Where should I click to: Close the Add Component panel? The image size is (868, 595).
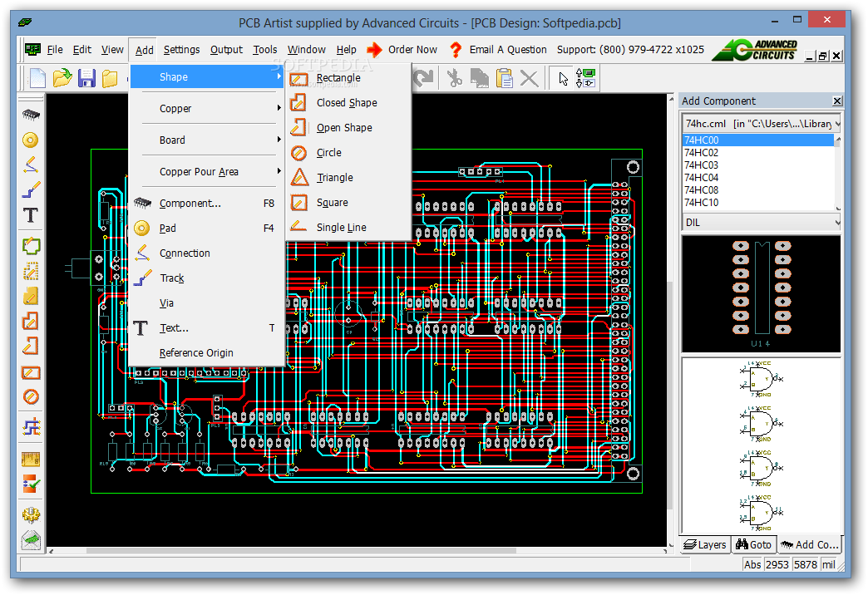[x=837, y=101]
